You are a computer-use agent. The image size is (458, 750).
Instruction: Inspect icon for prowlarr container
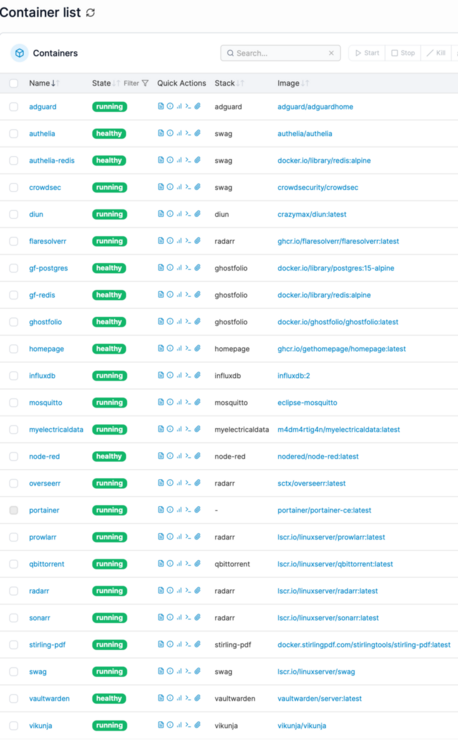pyautogui.click(x=170, y=537)
